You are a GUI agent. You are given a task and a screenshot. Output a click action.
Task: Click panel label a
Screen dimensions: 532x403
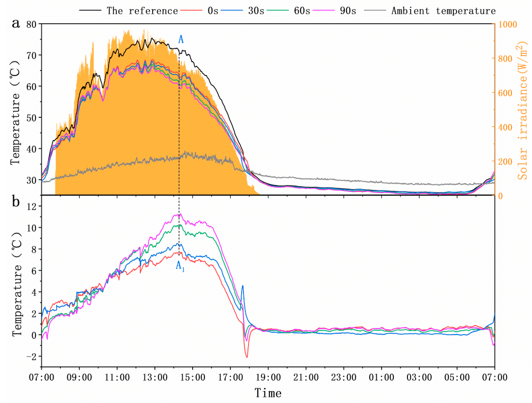pyautogui.click(x=16, y=24)
